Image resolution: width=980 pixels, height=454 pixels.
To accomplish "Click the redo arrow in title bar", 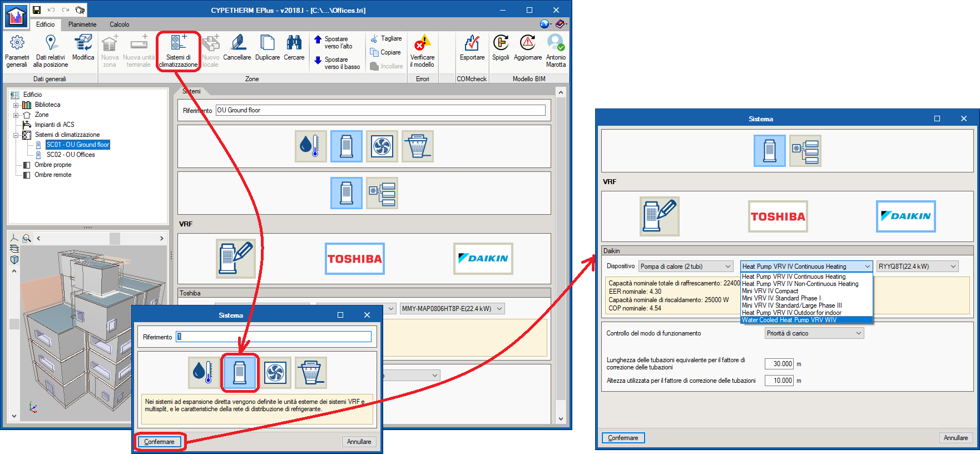I will [x=66, y=10].
